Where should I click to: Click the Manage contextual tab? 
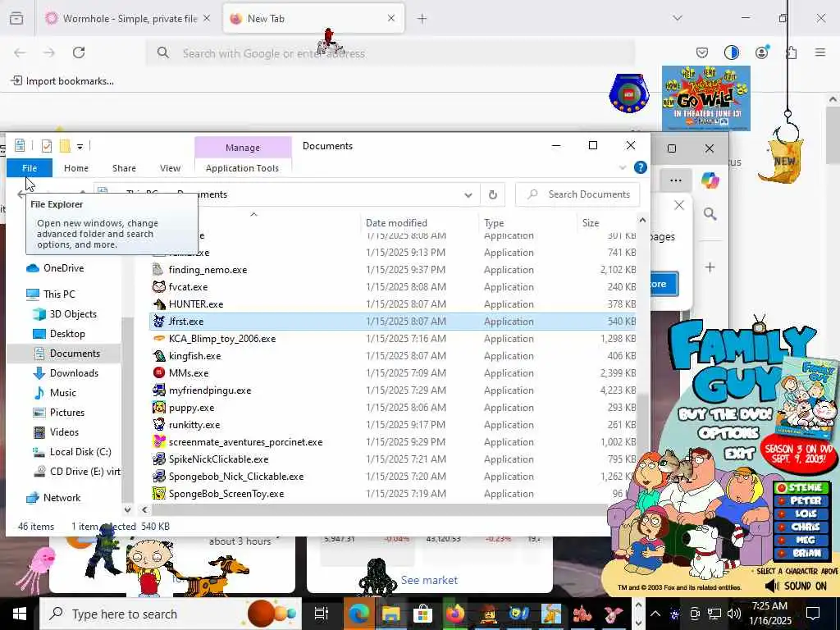click(243, 148)
